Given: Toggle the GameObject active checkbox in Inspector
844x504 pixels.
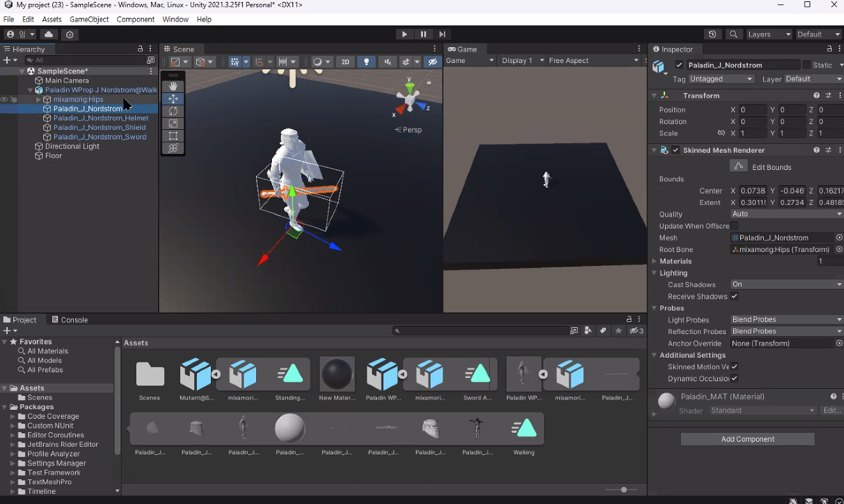Looking at the screenshot, I should click(679, 65).
